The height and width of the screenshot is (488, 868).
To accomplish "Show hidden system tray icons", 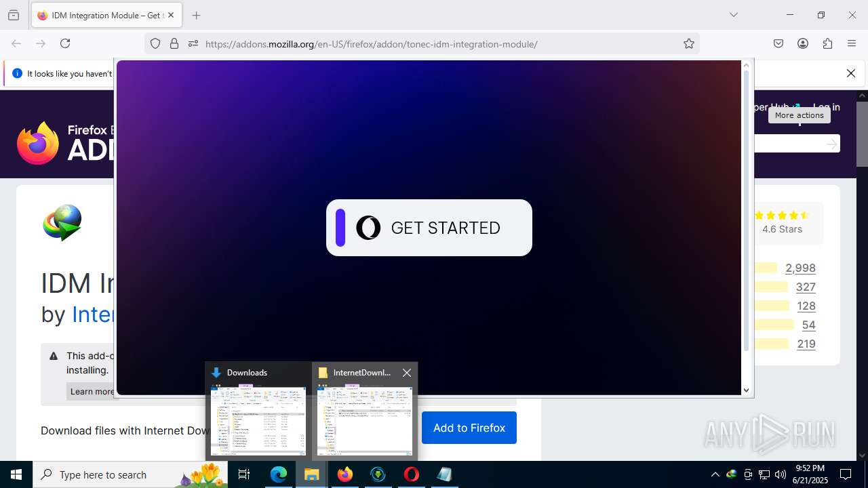I will [715, 474].
